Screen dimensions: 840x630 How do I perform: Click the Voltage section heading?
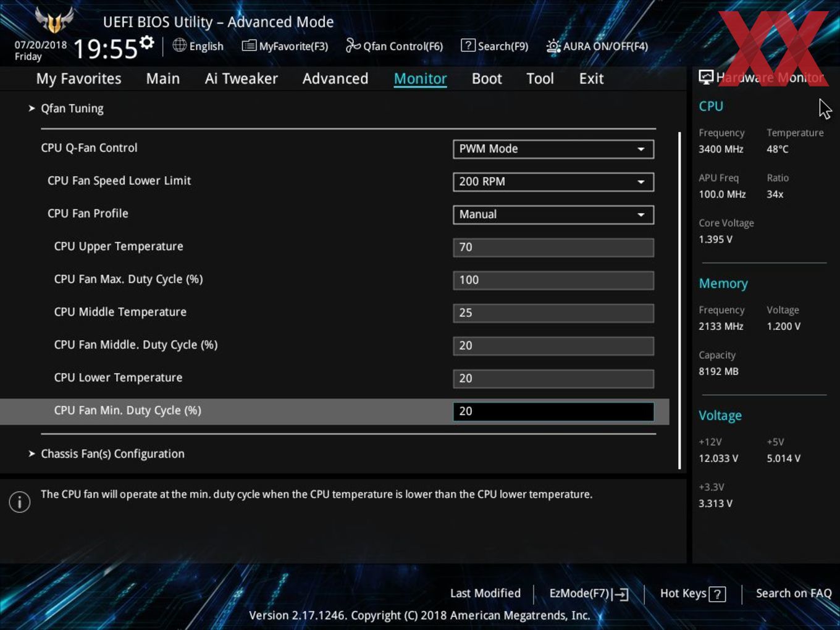click(720, 415)
